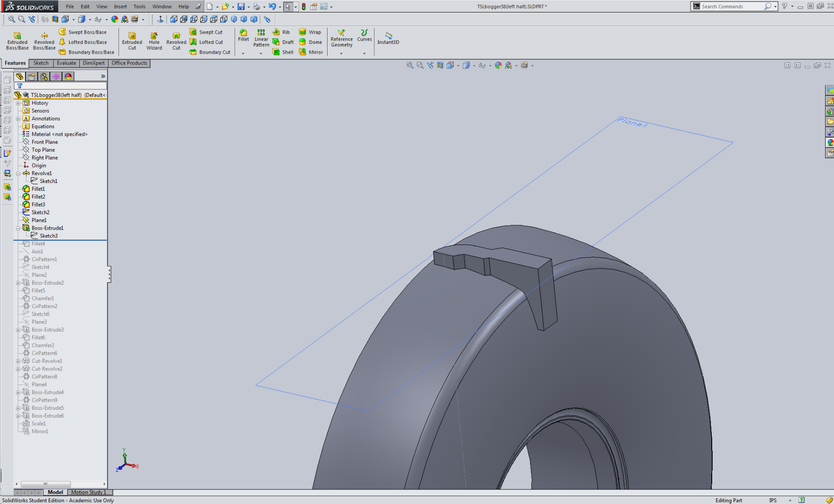
Task: Open the Insert menu
Action: [120, 6]
